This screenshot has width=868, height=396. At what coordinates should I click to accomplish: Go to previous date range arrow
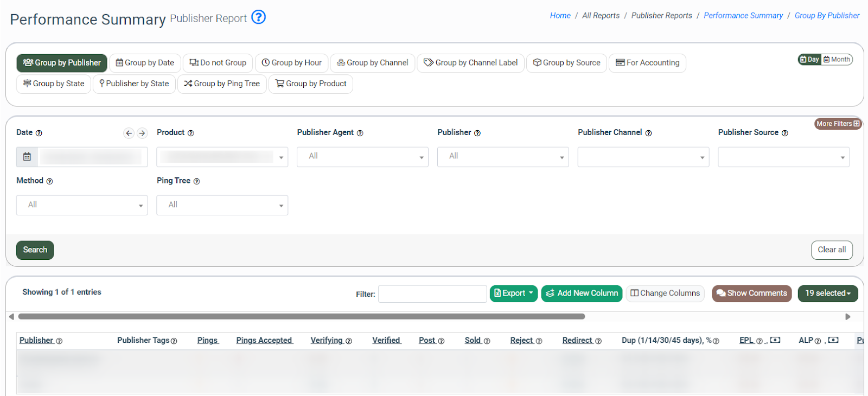click(129, 133)
